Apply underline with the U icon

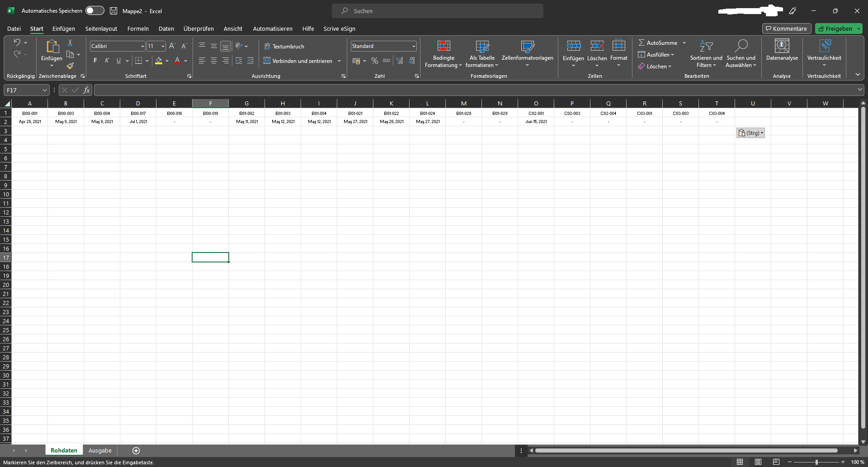(x=118, y=61)
